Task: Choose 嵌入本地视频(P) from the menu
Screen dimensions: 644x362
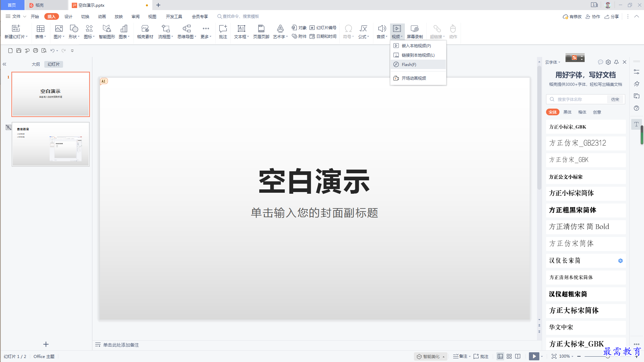Action: pyautogui.click(x=418, y=46)
